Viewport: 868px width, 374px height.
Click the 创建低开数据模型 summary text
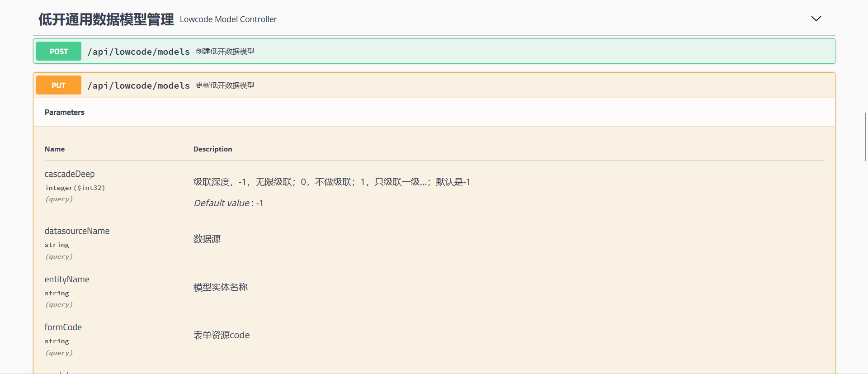click(x=225, y=52)
